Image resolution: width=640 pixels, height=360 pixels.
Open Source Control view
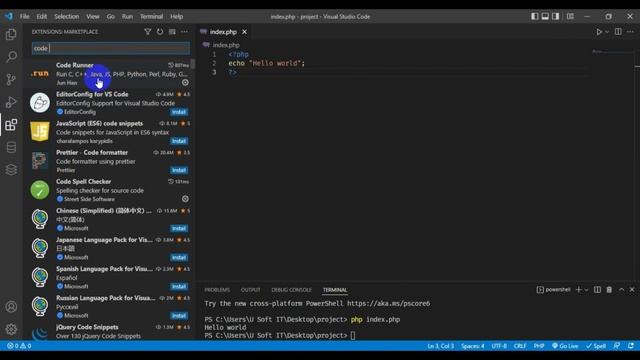(11, 79)
